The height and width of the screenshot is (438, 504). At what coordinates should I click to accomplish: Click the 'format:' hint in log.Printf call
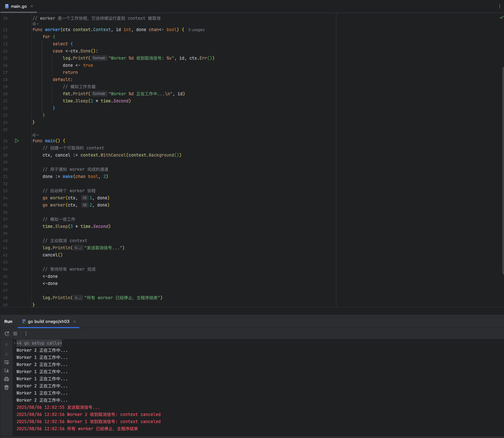[99, 58]
